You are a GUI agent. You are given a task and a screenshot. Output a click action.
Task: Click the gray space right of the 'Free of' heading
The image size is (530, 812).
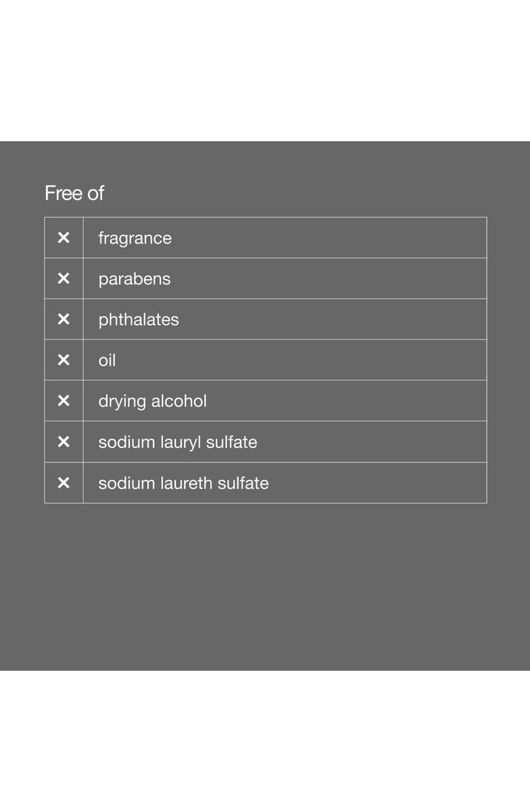point(306,193)
